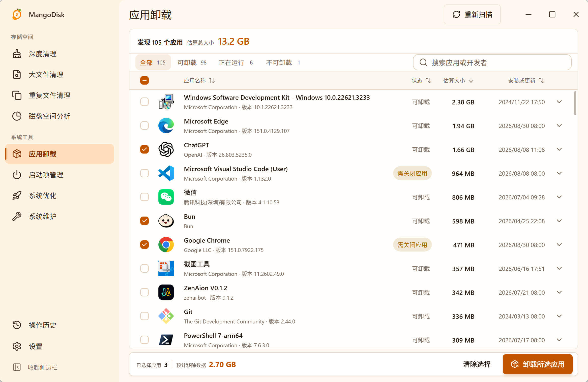Open System Optimization (系统优化) rocket icon
Viewport: 588px width, 382px height.
coord(17,196)
